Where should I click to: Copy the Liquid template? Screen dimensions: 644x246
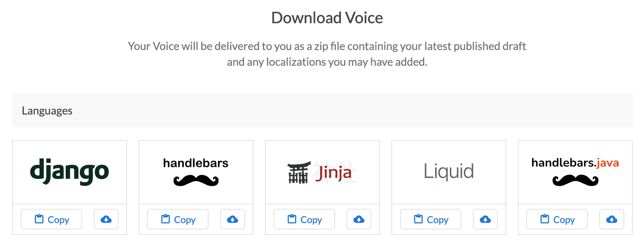coord(430,219)
